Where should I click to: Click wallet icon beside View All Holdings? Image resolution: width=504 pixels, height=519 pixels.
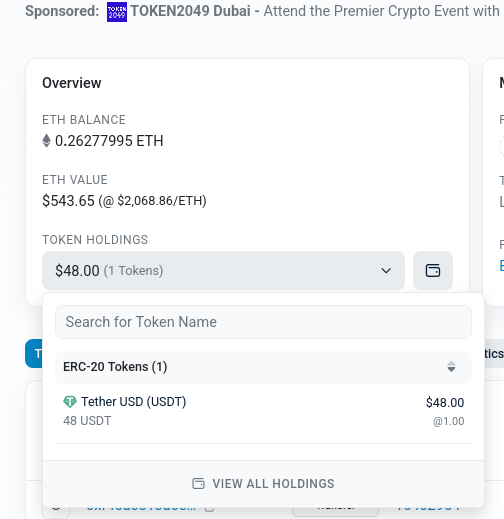coord(198,483)
